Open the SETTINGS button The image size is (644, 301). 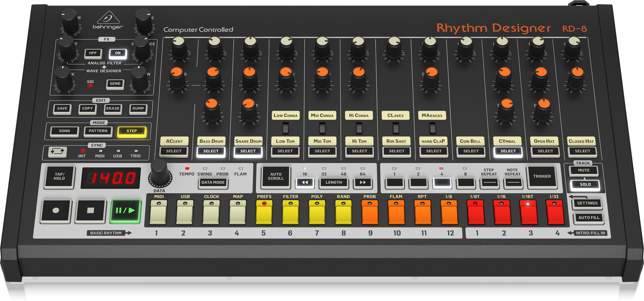click(x=587, y=203)
